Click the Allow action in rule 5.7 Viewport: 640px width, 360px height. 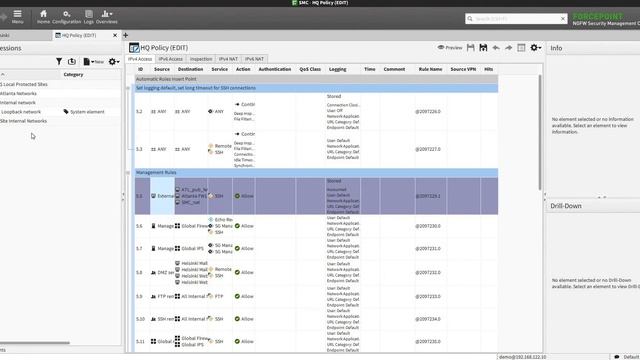tap(244, 248)
